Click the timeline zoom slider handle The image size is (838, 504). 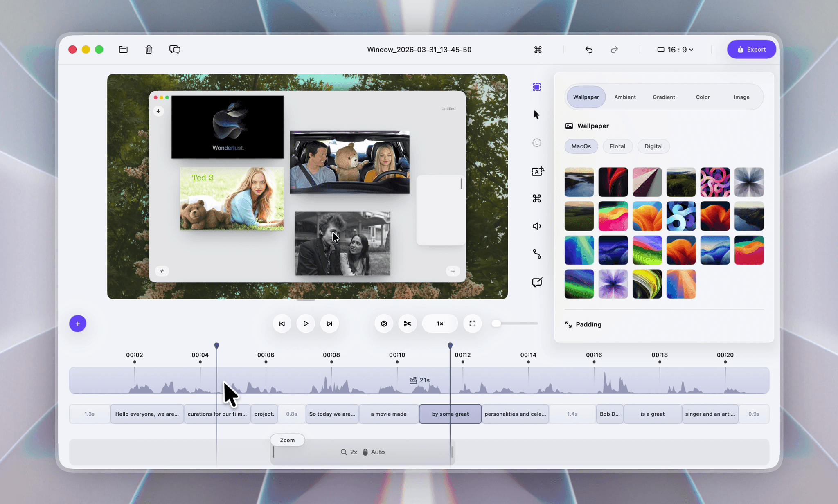496,324
